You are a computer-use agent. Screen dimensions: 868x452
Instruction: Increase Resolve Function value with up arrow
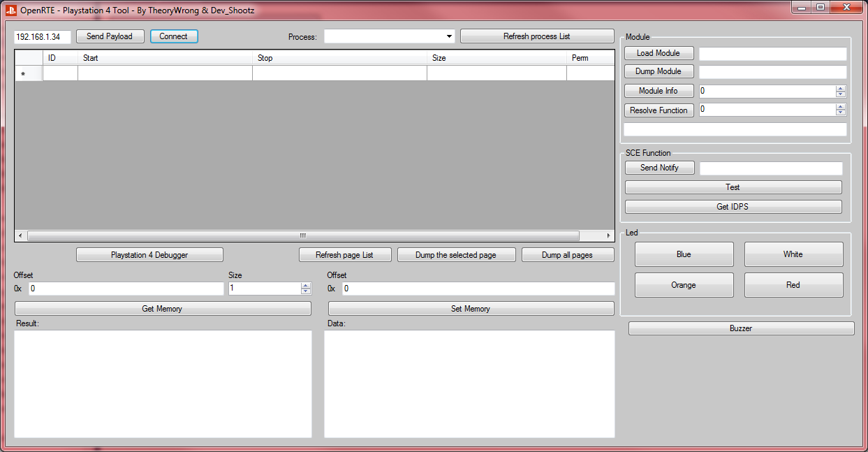[x=841, y=106]
